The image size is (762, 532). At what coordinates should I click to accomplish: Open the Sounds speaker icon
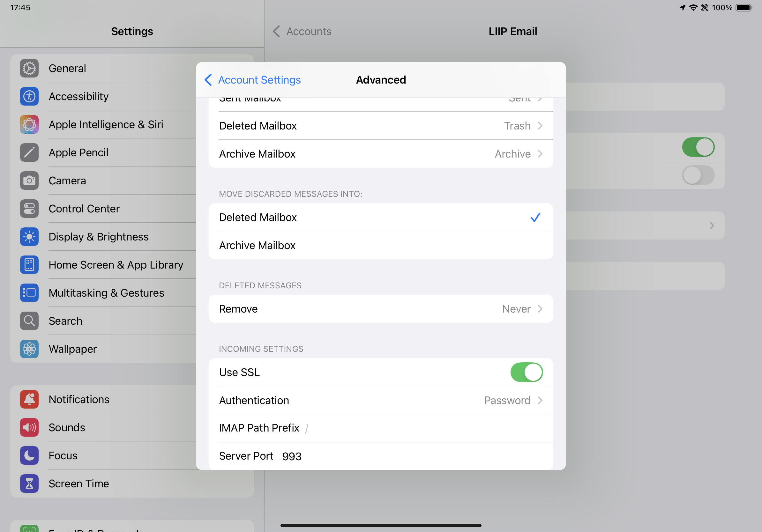tap(29, 427)
